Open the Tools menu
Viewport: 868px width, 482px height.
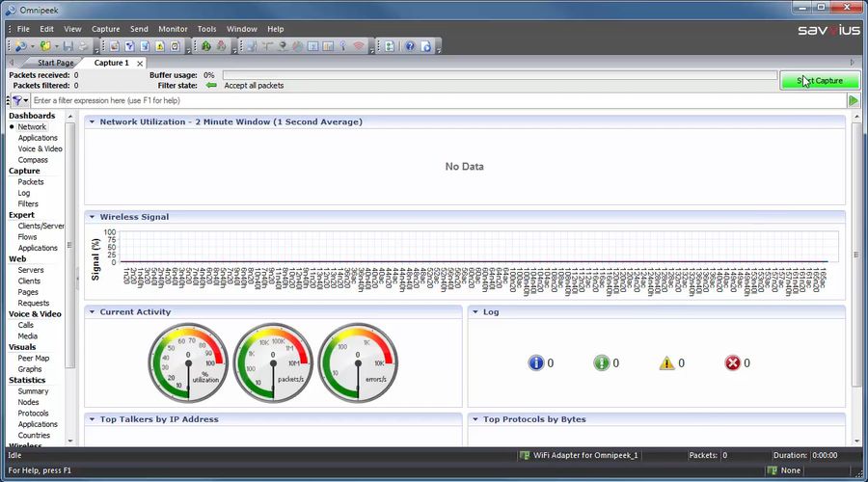(x=206, y=29)
